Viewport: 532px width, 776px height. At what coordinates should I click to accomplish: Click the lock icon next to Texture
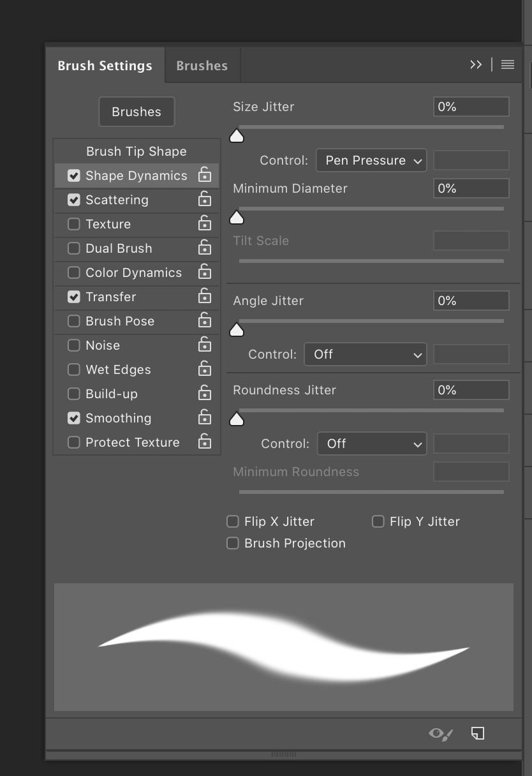pos(204,223)
